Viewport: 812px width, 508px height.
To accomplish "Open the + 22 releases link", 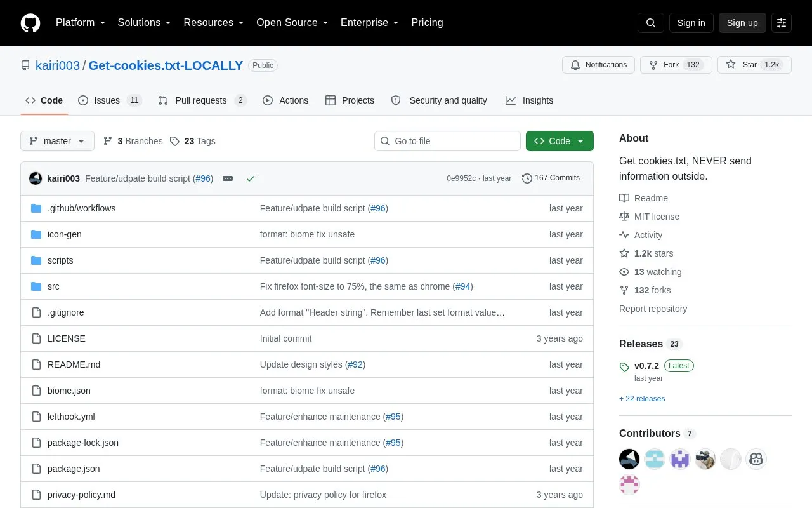I will point(642,399).
